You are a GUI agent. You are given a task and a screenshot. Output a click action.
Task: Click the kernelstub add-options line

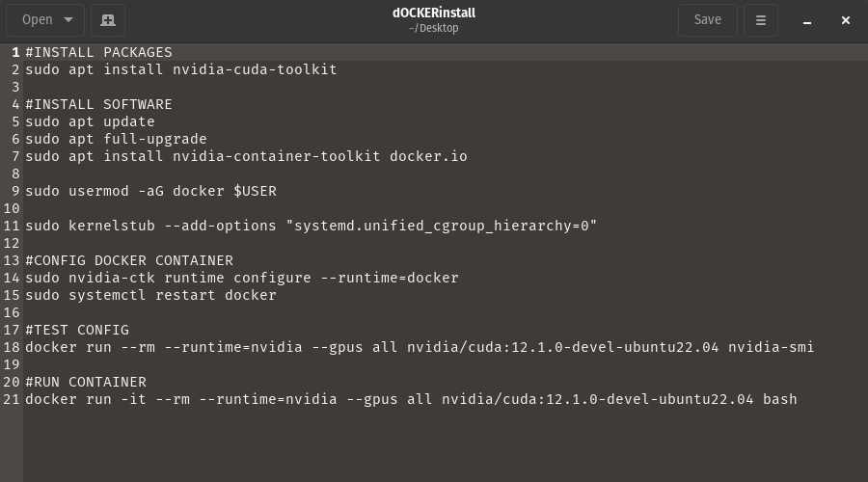coord(311,226)
